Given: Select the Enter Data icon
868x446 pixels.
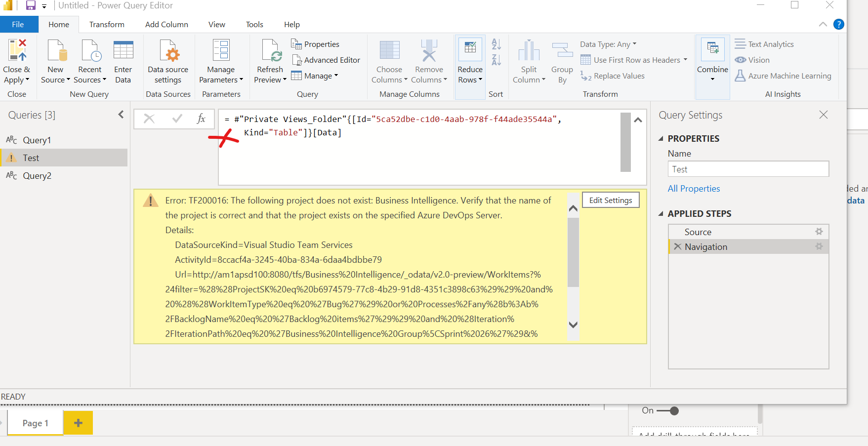Looking at the screenshot, I should pyautogui.click(x=123, y=50).
